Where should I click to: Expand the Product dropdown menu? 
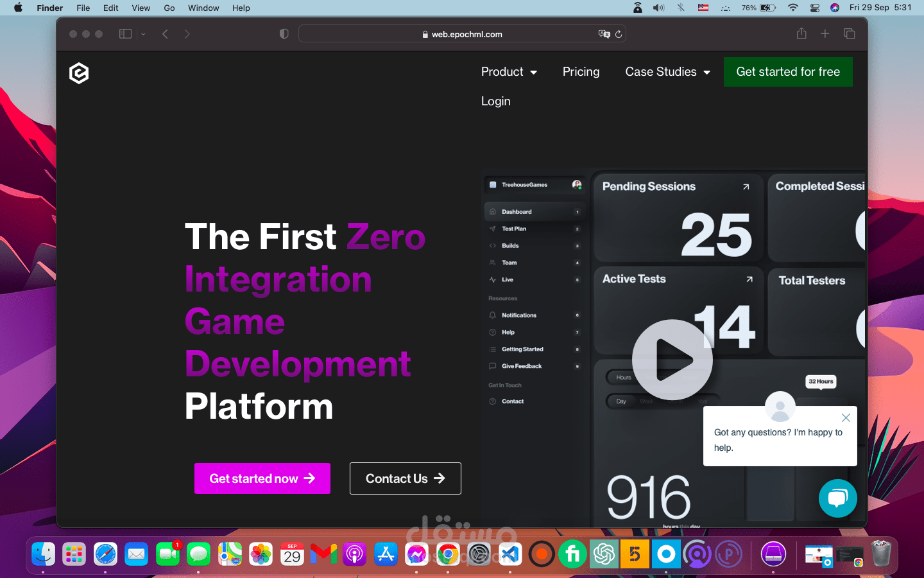click(509, 72)
